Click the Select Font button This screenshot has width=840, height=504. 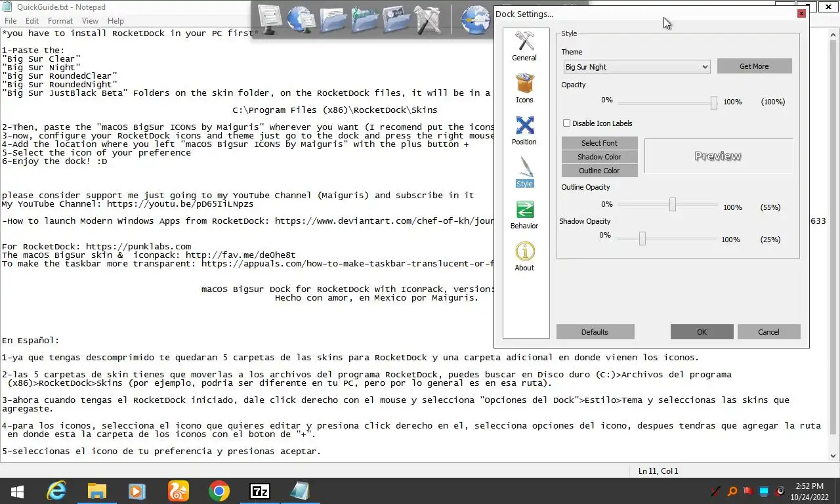click(x=599, y=143)
